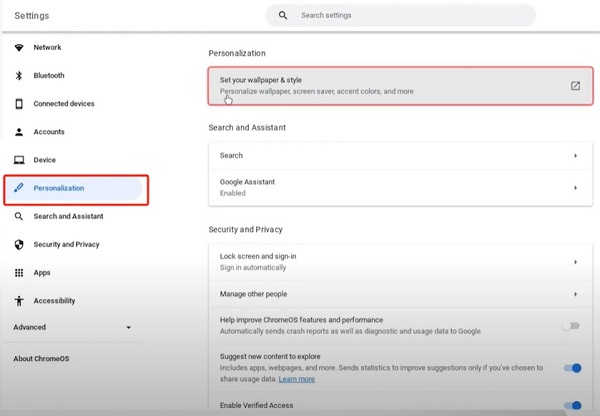Screen dimensions: 600x416
Task: Click the Accounts person icon
Action: (19, 132)
